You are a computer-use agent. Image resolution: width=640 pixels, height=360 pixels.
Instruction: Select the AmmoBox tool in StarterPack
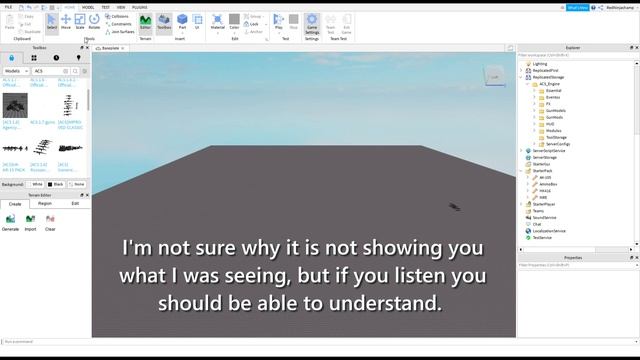(x=548, y=184)
